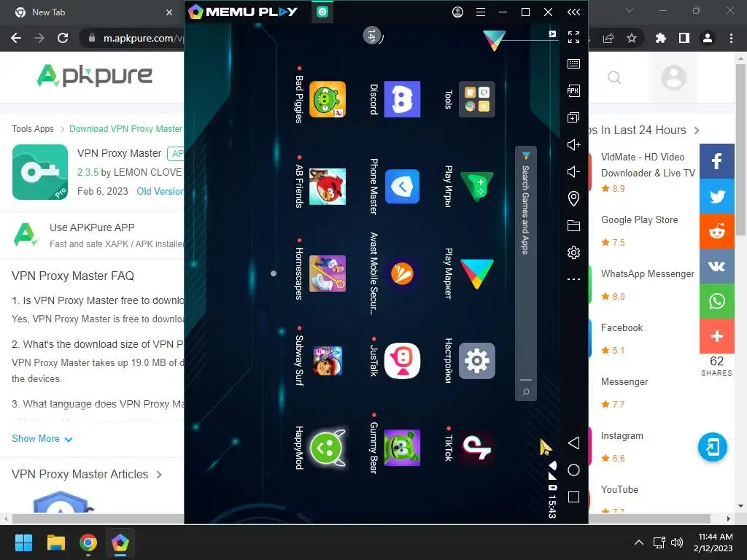The height and width of the screenshot is (560, 747).
Task: Click the Search Games and Apps bar
Action: point(525,273)
